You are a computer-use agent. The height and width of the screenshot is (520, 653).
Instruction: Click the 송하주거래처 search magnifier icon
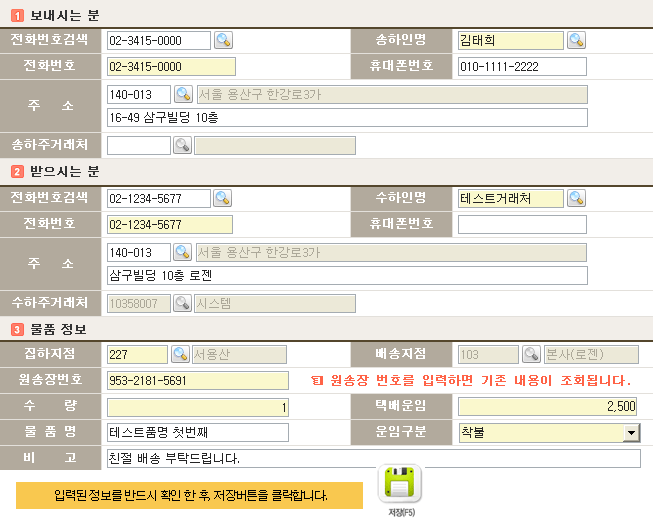(x=182, y=145)
